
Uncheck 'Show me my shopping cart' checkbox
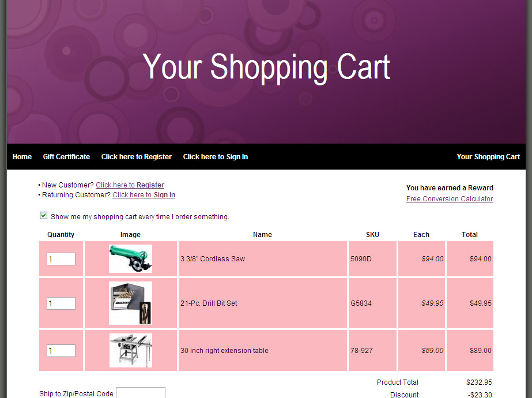tap(43, 216)
